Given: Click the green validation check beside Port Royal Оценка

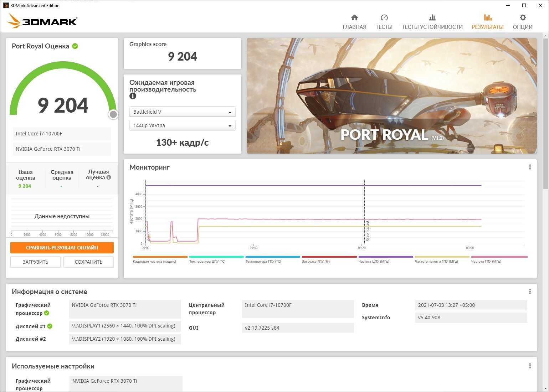Looking at the screenshot, I should (75, 46).
